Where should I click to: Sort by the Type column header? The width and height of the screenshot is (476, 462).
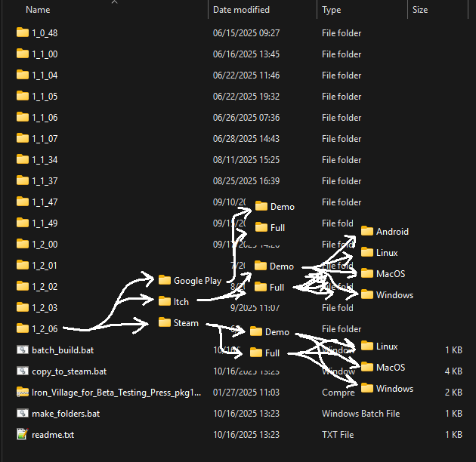point(332,10)
